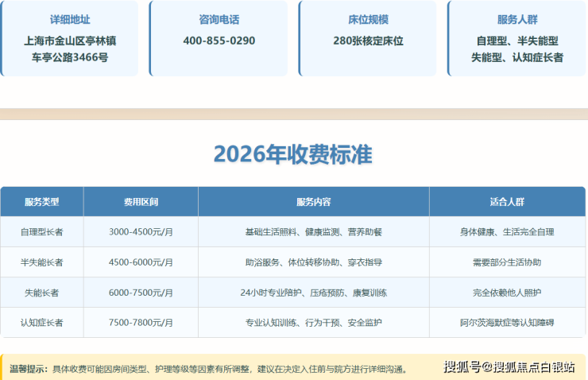Select the 适合人群 column header
The height and width of the screenshot is (380, 588).
click(507, 202)
